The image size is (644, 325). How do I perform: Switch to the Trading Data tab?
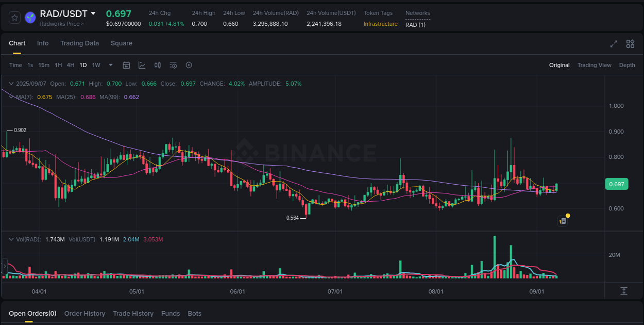pyautogui.click(x=79, y=43)
